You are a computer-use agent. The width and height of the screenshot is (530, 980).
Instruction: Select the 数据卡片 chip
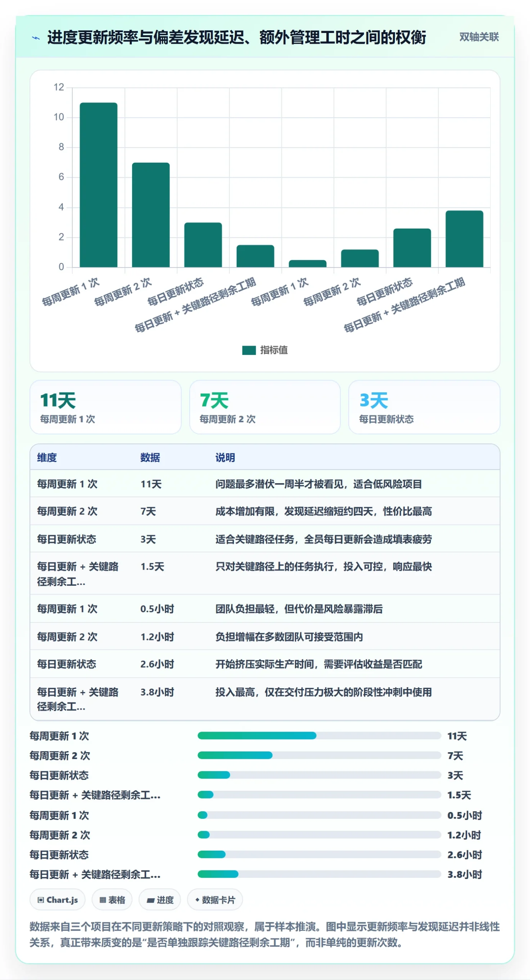215,900
